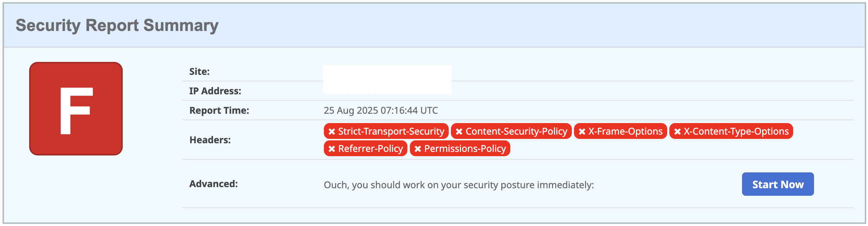The width and height of the screenshot is (868, 226).
Task: Click the X icon beside Strict-Transport-Security
Action: tap(332, 132)
